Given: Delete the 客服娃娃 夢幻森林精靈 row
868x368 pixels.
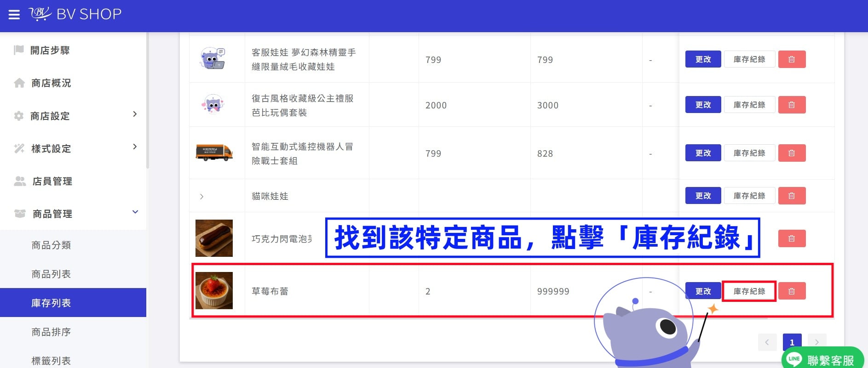Looking at the screenshot, I should click(792, 59).
